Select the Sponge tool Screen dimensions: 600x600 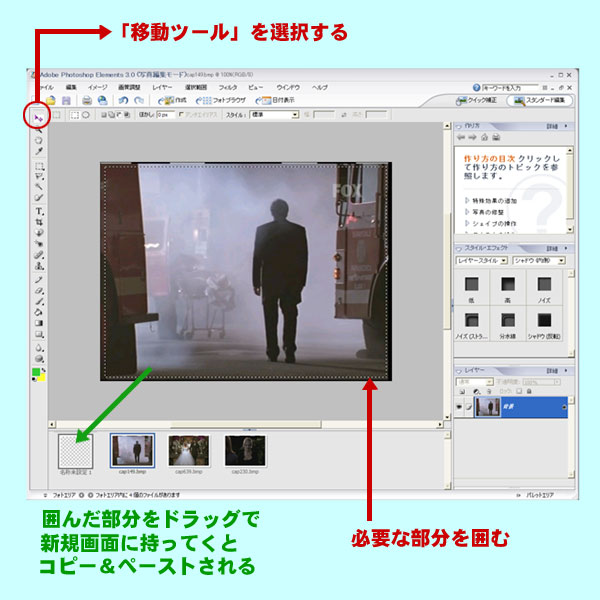coord(39,359)
